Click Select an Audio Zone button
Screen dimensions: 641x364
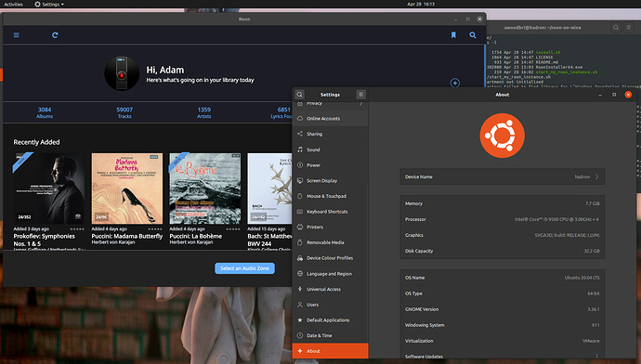244,268
